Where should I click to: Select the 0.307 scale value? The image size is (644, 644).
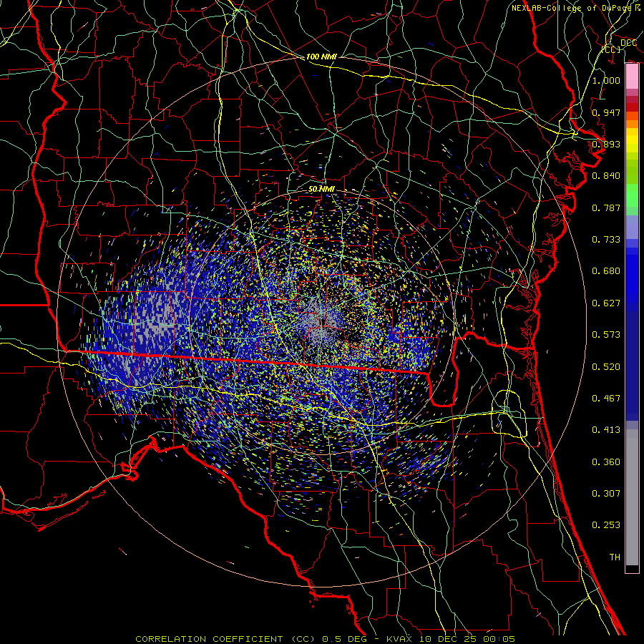click(x=606, y=494)
